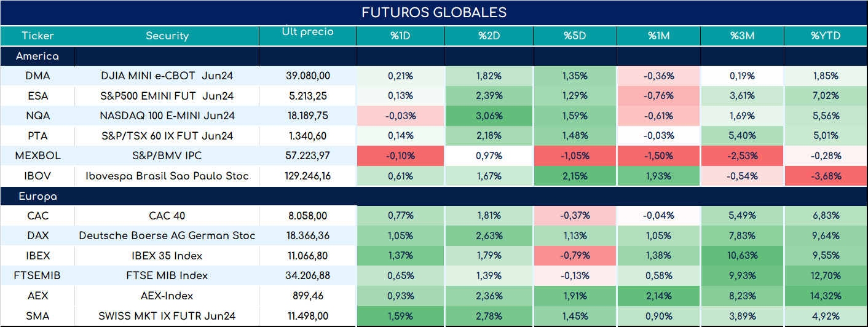The height and width of the screenshot is (327, 868).
Task: Click NASDAQ 100 E-MINI last price 18.189,75
Action: click(x=307, y=116)
